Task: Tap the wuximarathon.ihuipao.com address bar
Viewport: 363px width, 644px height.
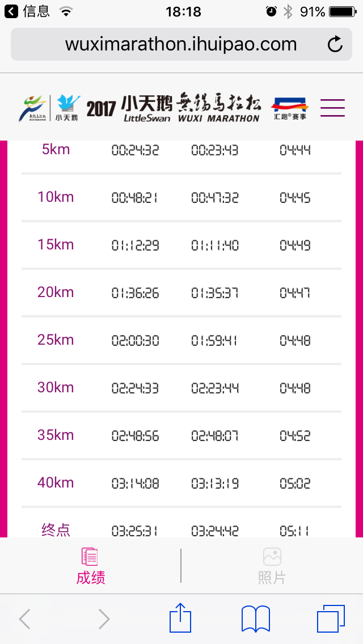Action: click(x=181, y=44)
